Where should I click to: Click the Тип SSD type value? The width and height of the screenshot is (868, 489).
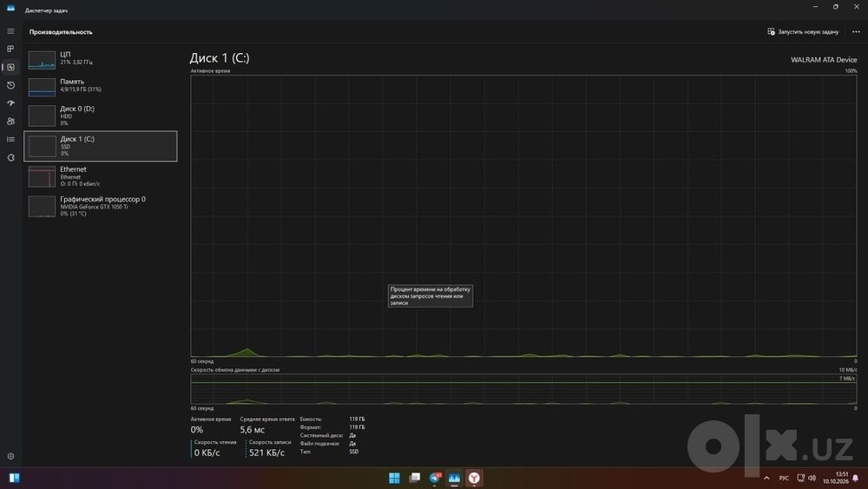click(x=354, y=452)
